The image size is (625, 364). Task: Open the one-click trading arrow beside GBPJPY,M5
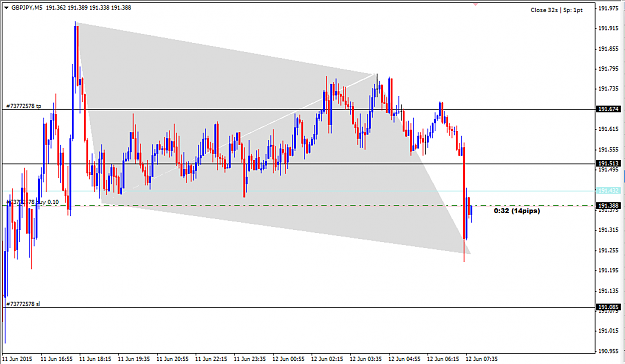(x=6, y=8)
